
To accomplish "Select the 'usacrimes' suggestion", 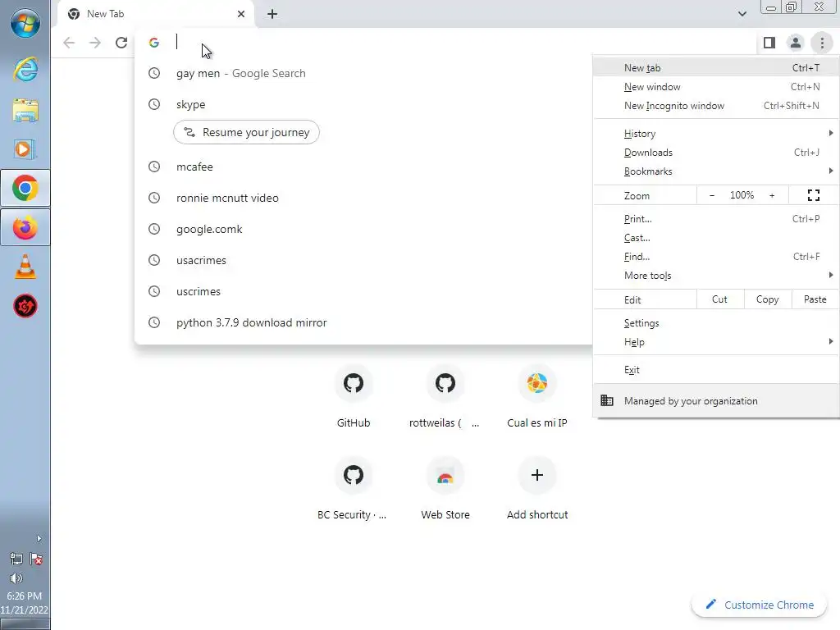I will [x=363, y=260].
